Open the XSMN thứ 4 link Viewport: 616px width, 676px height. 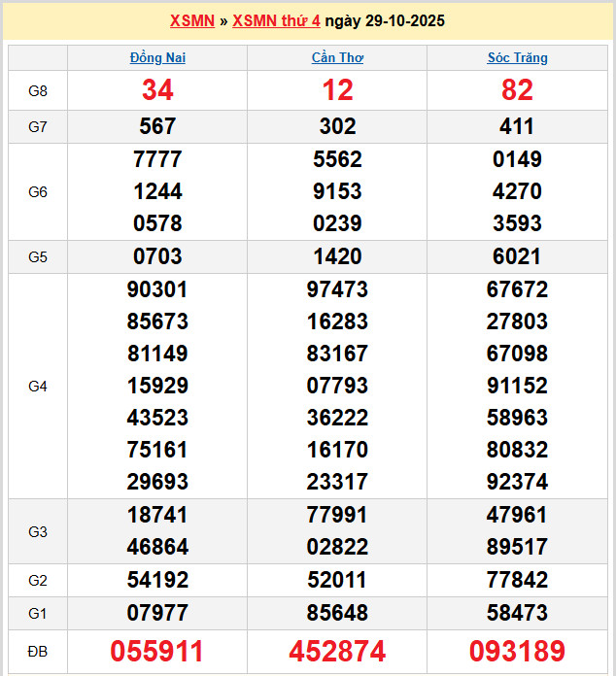276,20
